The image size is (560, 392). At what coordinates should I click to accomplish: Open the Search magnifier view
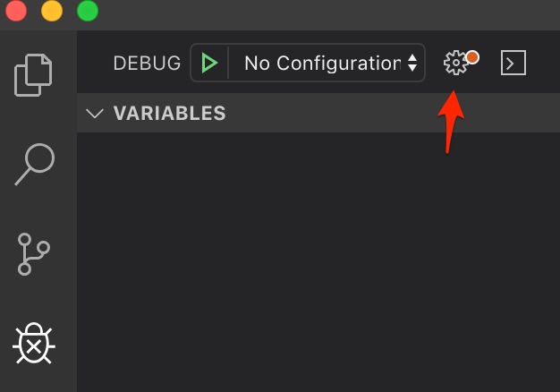tap(35, 165)
